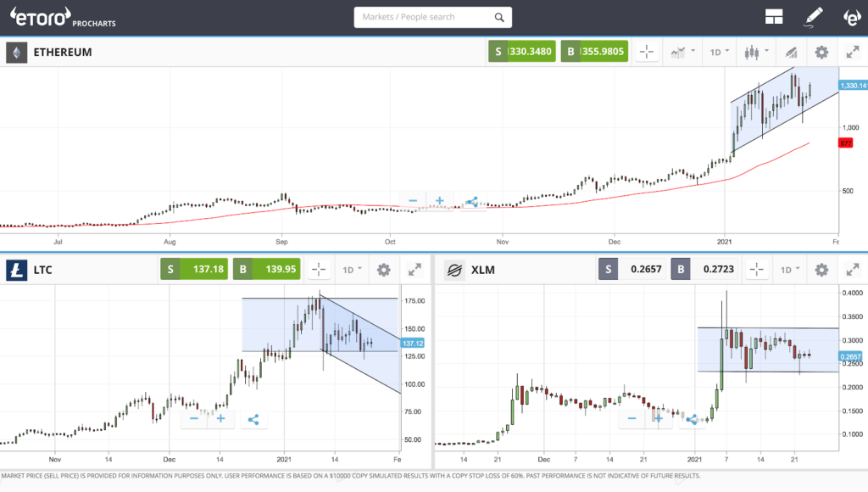Open Ethereum chart settings gear
868x492 pixels.
[821, 52]
